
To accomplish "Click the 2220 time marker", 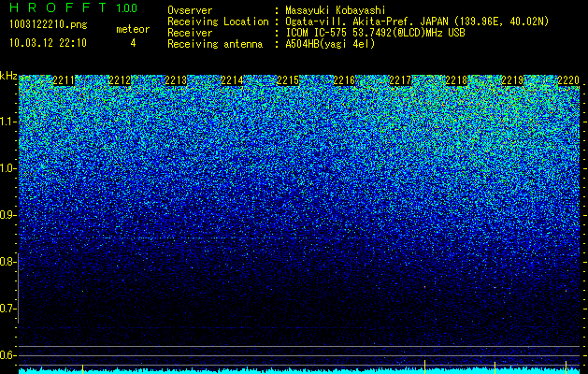I will point(568,80).
